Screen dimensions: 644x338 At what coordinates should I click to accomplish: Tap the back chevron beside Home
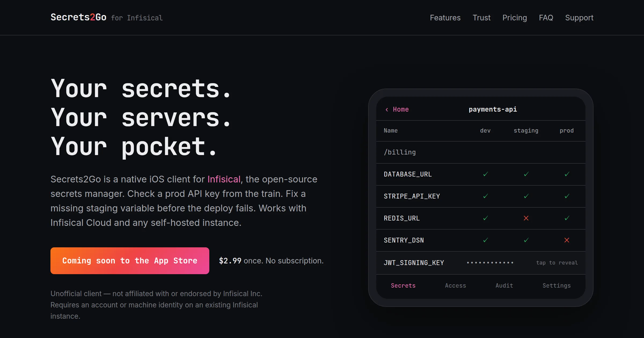[387, 109]
